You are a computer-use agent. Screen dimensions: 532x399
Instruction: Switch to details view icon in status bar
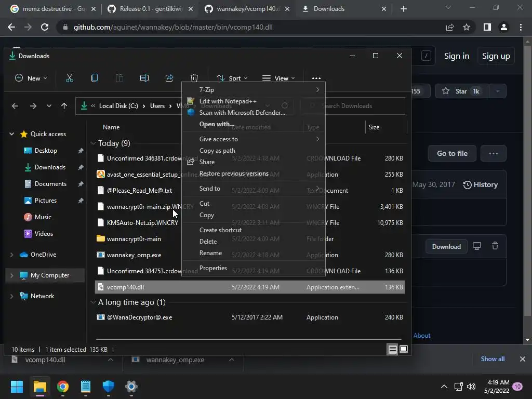pyautogui.click(x=393, y=350)
